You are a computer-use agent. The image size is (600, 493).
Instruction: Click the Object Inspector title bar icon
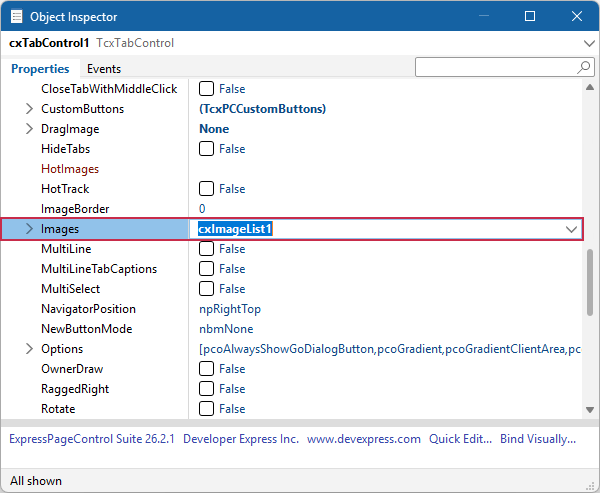tap(16, 16)
